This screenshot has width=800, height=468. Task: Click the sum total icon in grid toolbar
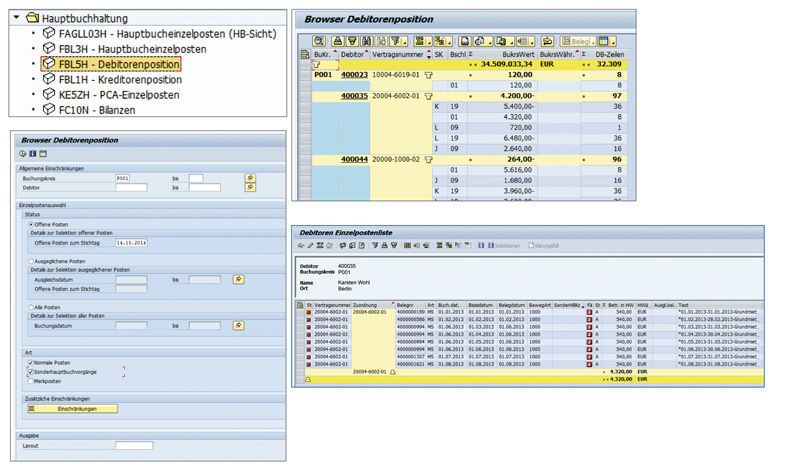pyautogui.click(x=419, y=41)
